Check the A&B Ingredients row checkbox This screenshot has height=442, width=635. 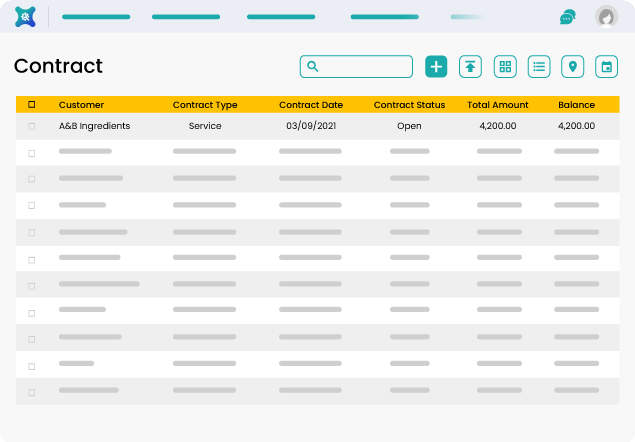tap(32, 126)
